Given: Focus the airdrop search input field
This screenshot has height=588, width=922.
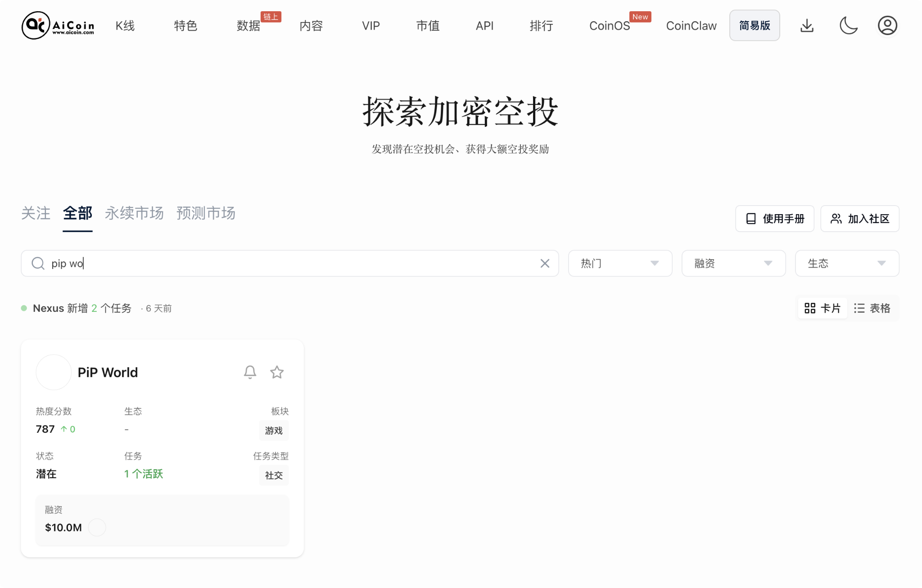Looking at the screenshot, I should pyautogui.click(x=290, y=263).
